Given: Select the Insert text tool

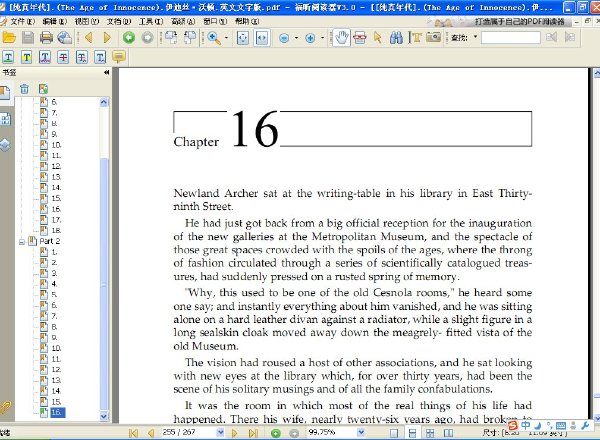Looking at the screenshot, I should pyautogui.click(x=100, y=57).
